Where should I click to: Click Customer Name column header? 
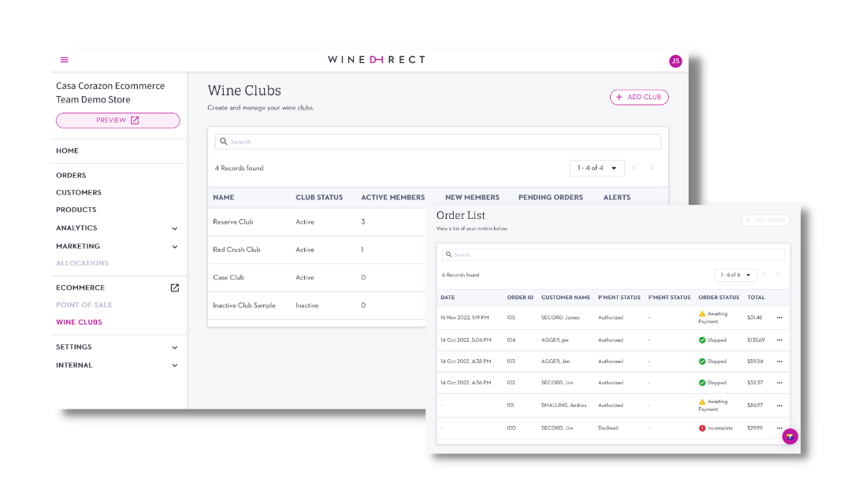[x=566, y=298]
